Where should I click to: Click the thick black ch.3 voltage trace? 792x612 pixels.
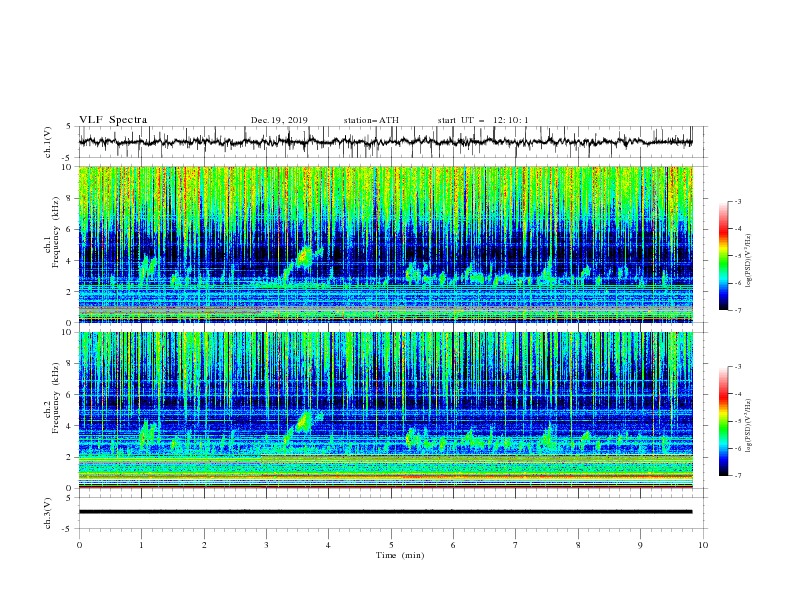coord(385,512)
